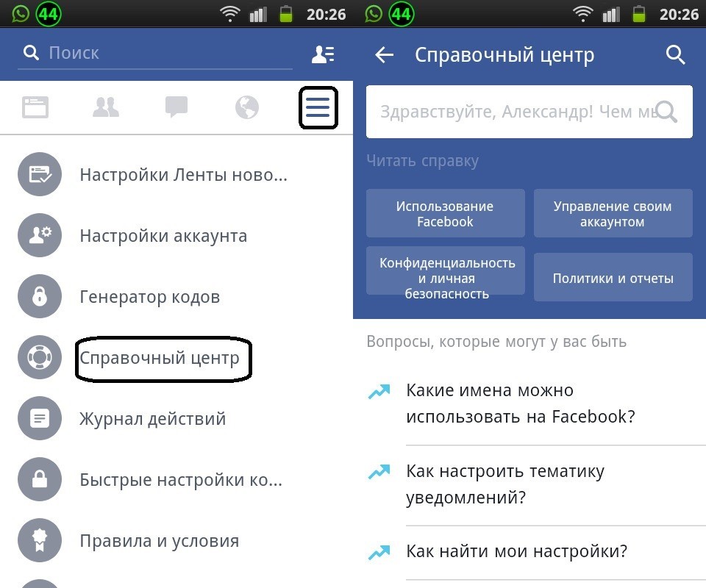Open Журнал действий
The width and height of the screenshot is (706, 588).
tap(153, 419)
